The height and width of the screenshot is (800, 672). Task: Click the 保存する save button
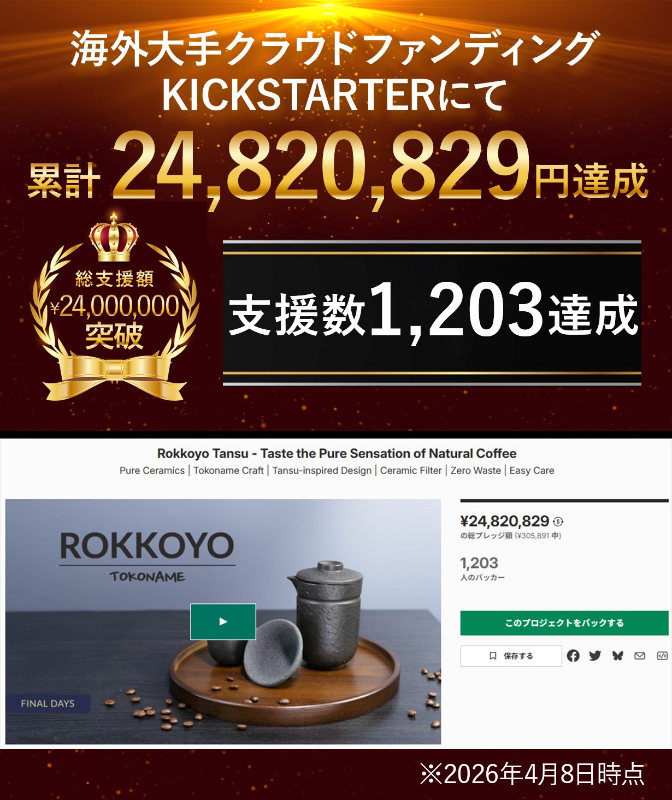pyautogui.click(x=511, y=656)
